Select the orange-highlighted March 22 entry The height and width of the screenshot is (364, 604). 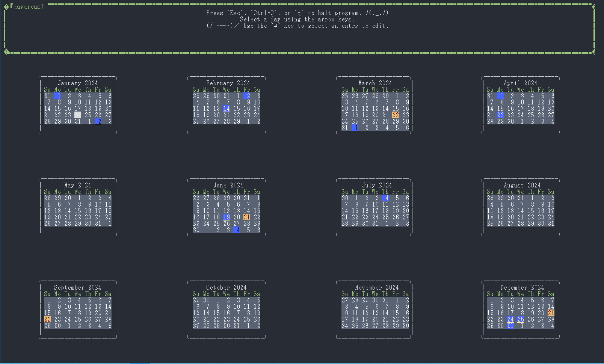click(x=395, y=115)
